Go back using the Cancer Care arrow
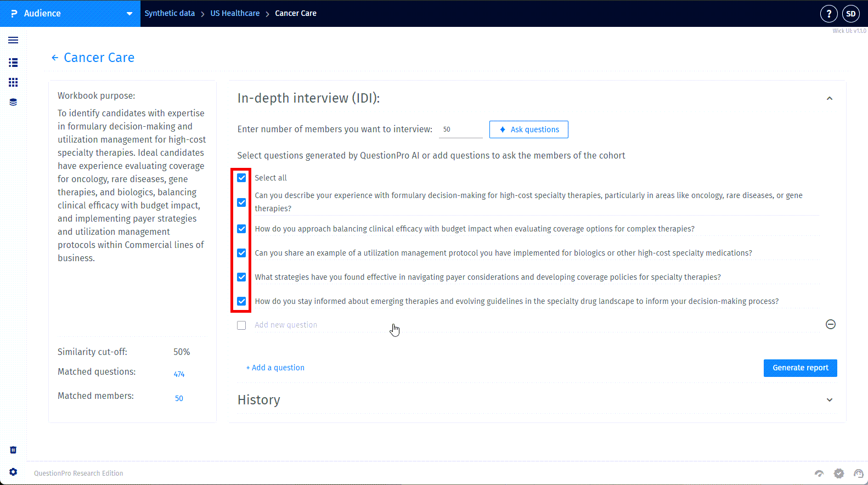Screen dimensions: 868x485 [x=54, y=58]
